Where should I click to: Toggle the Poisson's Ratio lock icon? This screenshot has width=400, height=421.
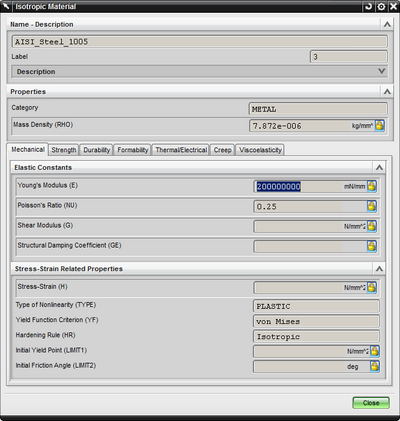372,206
